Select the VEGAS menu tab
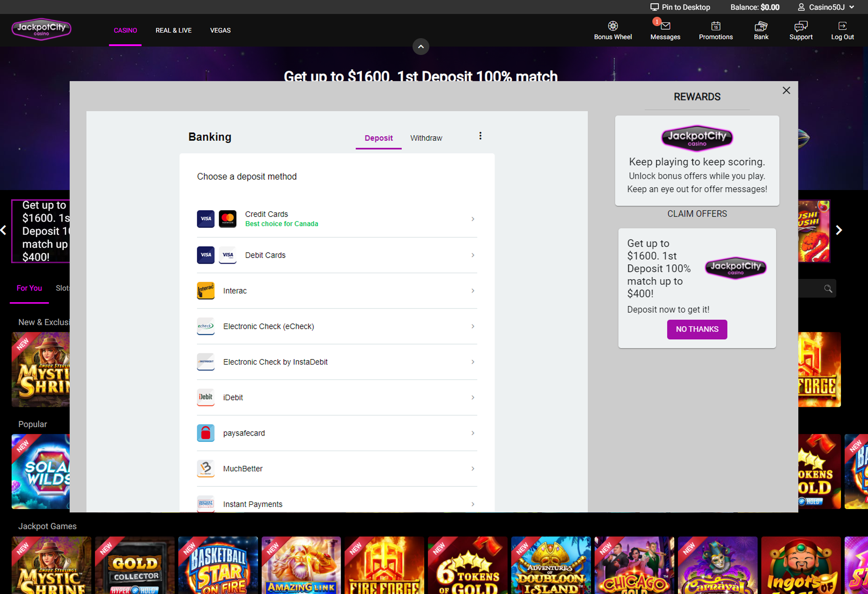This screenshot has width=868, height=594. click(x=220, y=30)
